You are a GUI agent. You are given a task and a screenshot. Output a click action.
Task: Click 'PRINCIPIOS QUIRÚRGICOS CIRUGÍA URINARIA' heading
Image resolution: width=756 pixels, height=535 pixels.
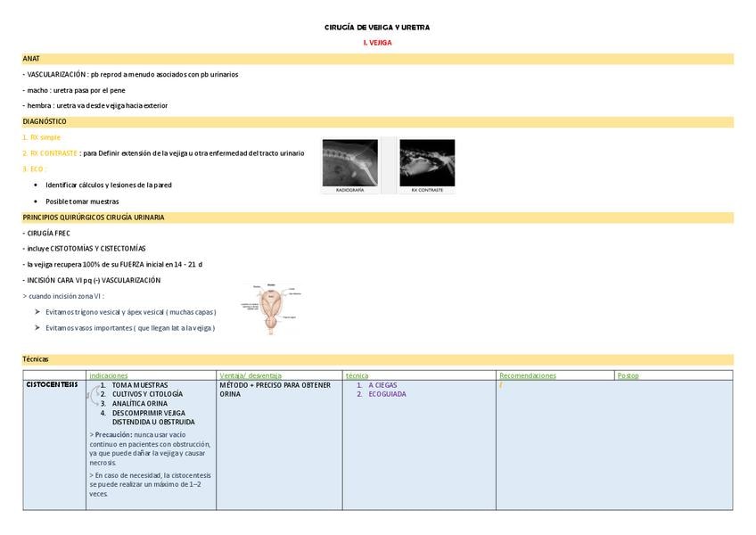tap(94, 218)
